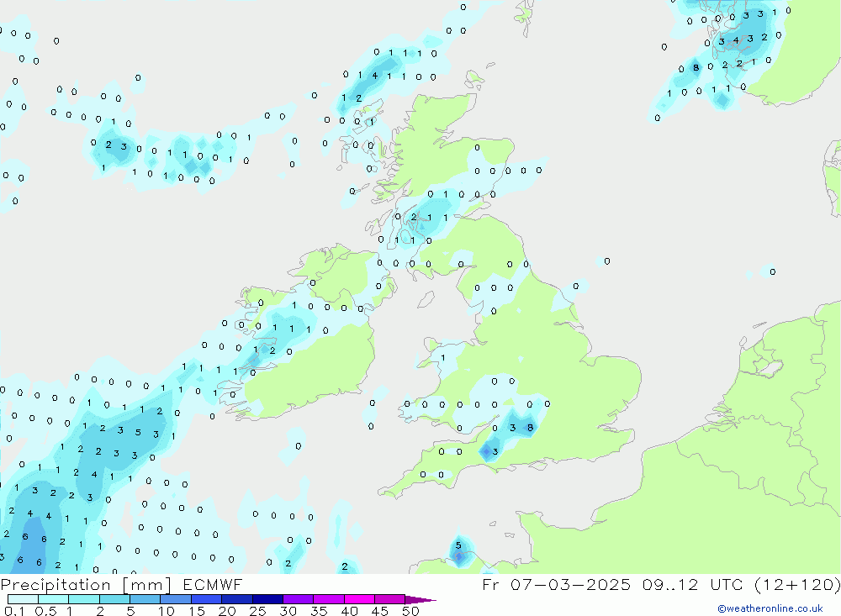
Task: Click the '40' legend value label
Action: pyautogui.click(x=349, y=611)
